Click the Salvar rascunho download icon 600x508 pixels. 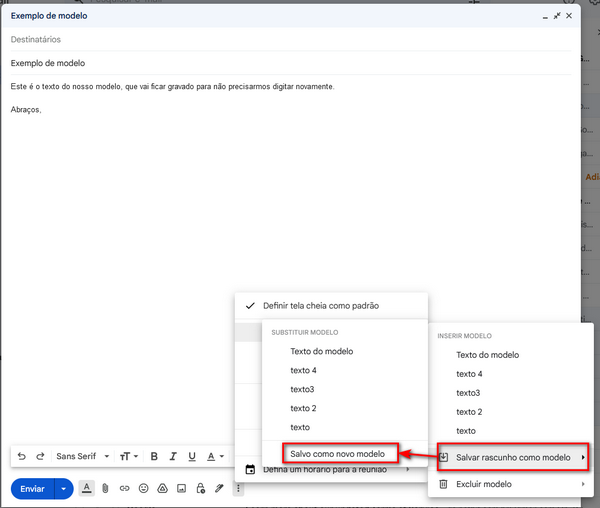click(x=443, y=457)
